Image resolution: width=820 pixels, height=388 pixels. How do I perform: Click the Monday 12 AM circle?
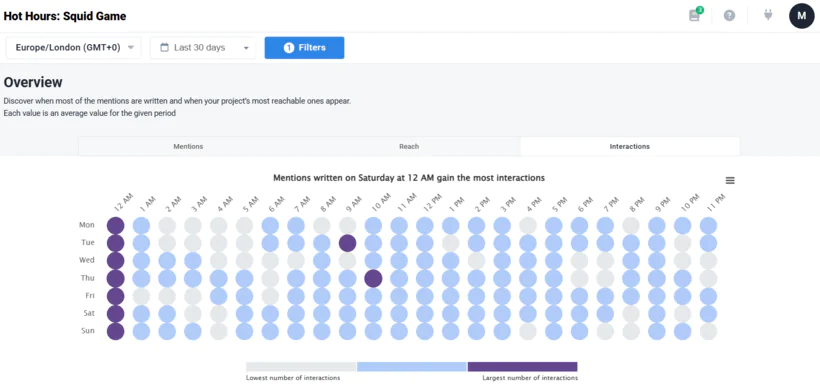click(116, 225)
